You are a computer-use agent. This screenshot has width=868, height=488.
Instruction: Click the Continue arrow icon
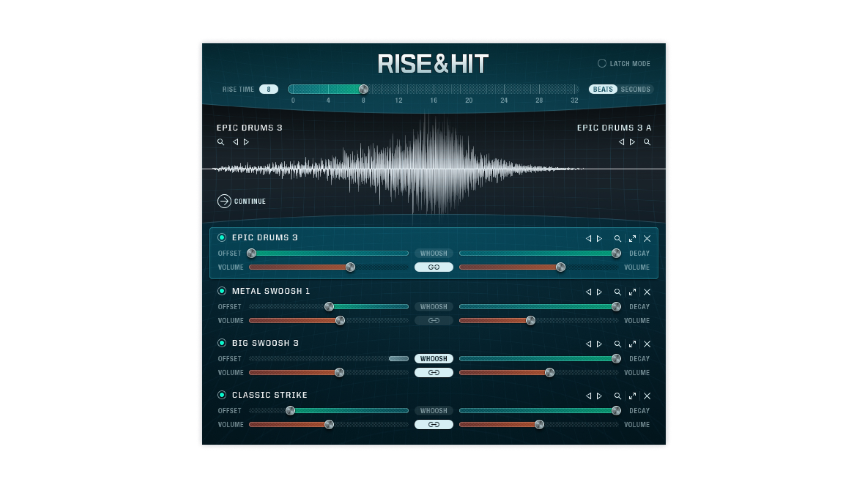[x=224, y=201]
